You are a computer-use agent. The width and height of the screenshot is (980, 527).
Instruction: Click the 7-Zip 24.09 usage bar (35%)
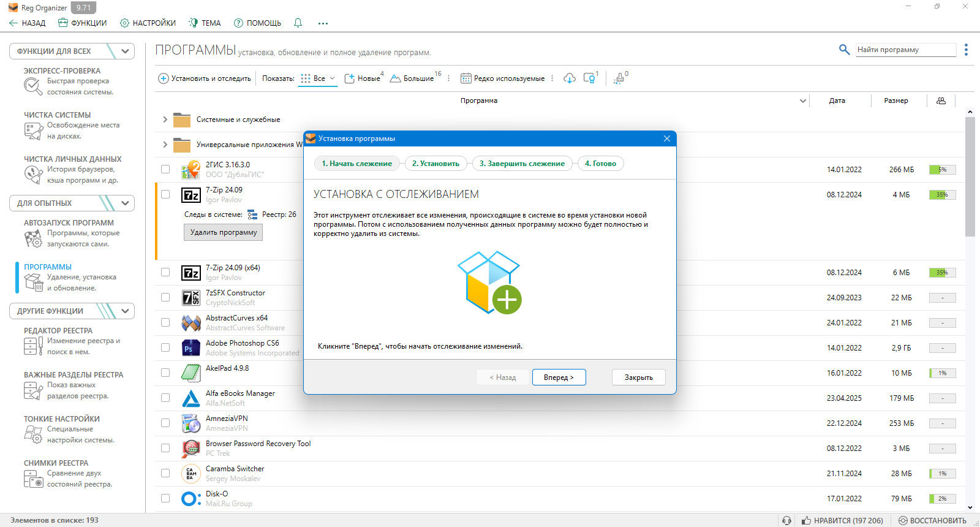click(942, 195)
